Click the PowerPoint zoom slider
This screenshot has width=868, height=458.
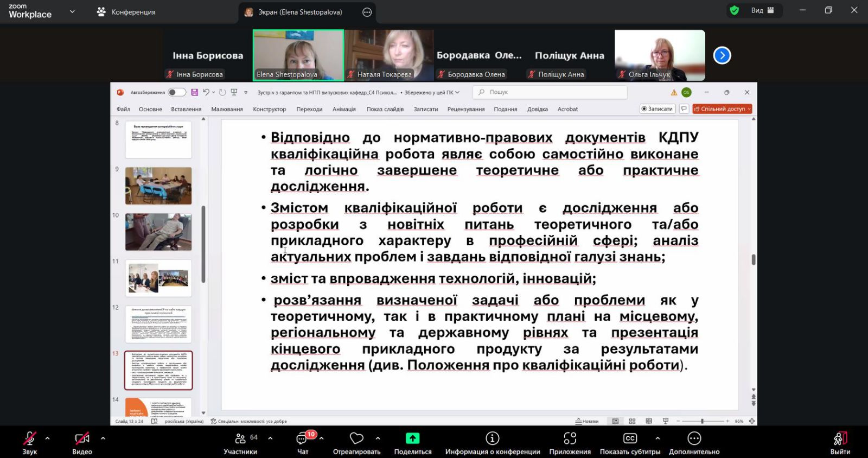(702, 421)
